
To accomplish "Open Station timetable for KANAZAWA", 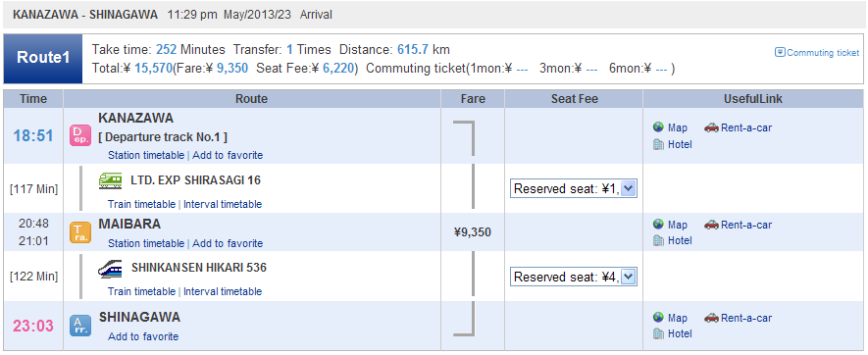I will 146,155.
